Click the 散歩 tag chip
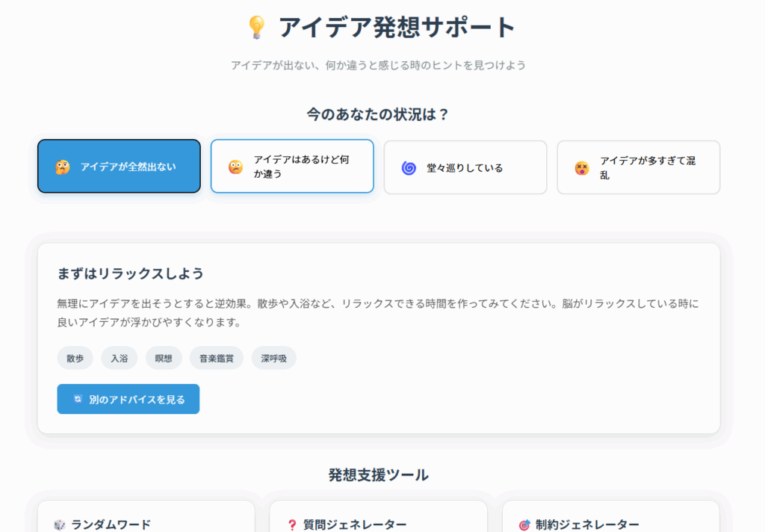This screenshot has height=532, width=765. 75,358
